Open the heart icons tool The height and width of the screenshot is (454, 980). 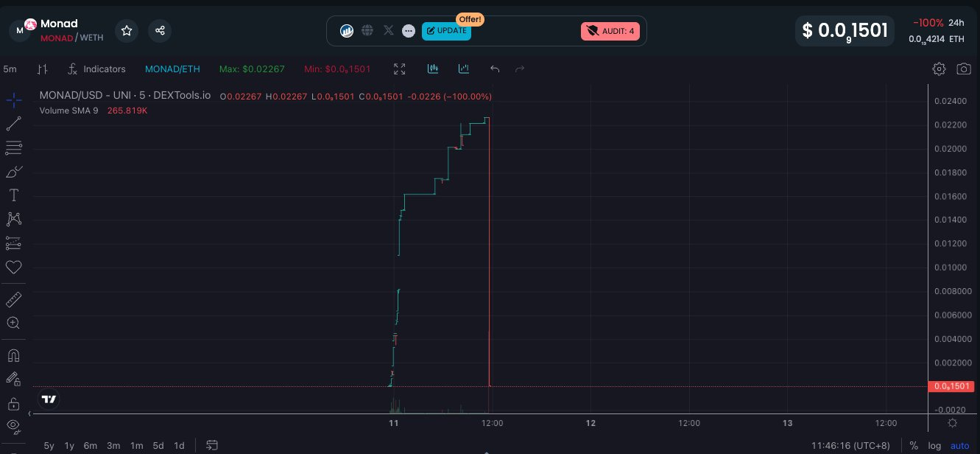[x=13, y=267]
